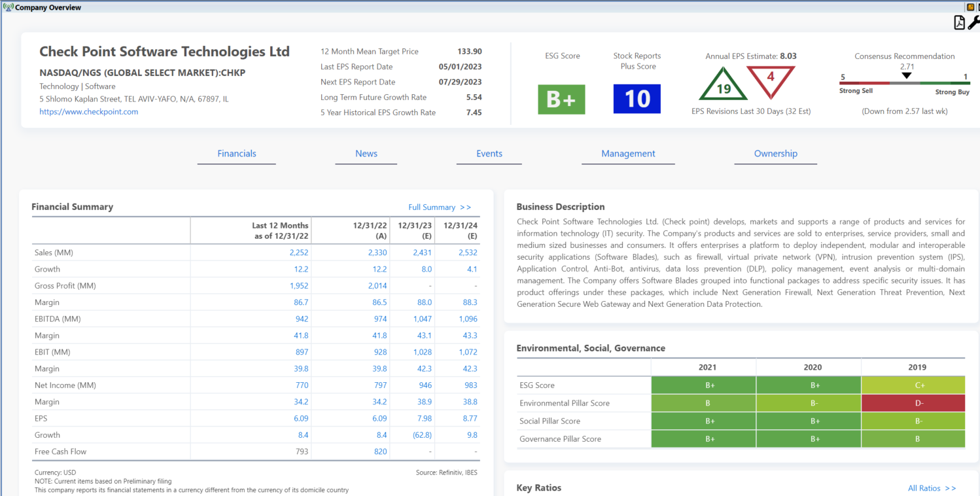Click Free Cash Flow value 793

pos(302,452)
